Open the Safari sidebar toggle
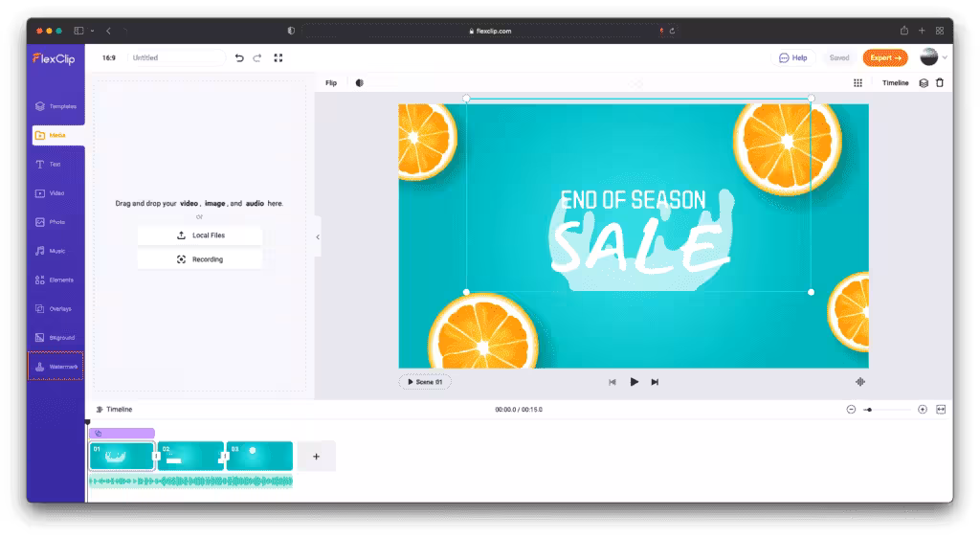Screen dimensions: 980x538 click(78, 31)
